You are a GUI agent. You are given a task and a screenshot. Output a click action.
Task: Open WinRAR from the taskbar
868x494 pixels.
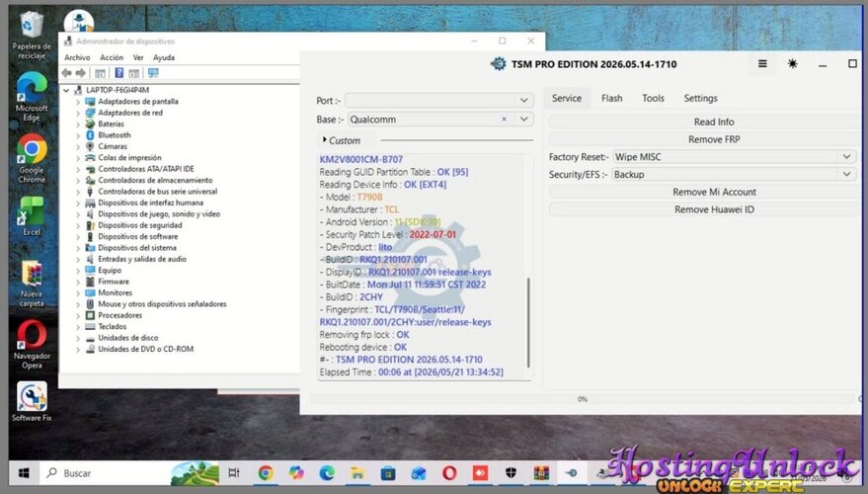[541, 473]
